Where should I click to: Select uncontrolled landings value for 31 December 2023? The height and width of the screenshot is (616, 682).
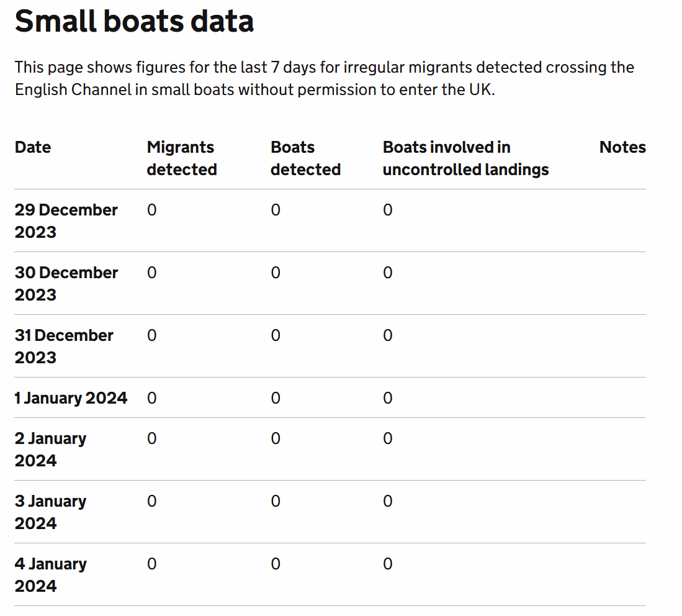click(x=387, y=335)
